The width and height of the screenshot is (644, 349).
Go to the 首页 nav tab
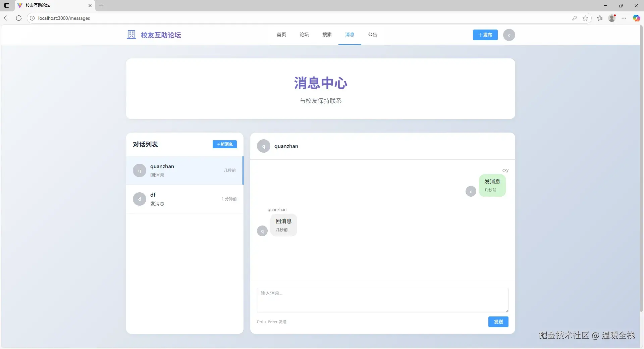coord(281,35)
